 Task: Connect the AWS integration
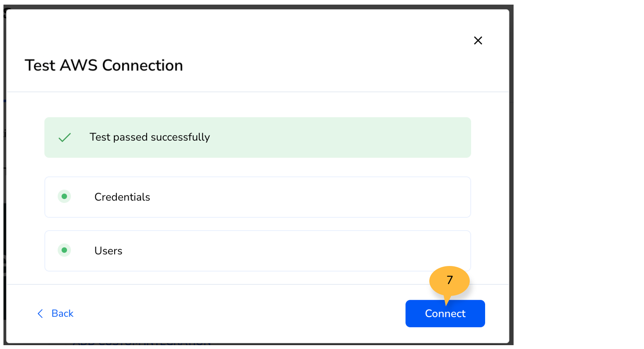point(445,314)
